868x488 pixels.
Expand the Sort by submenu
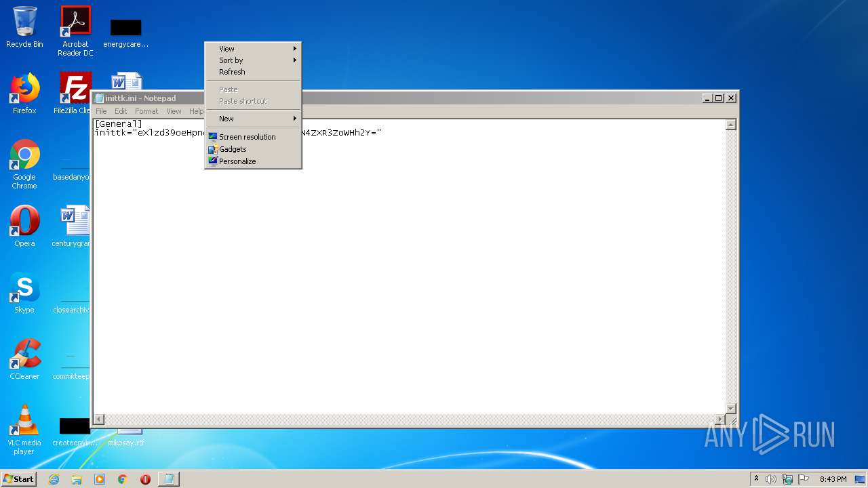point(253,60)
